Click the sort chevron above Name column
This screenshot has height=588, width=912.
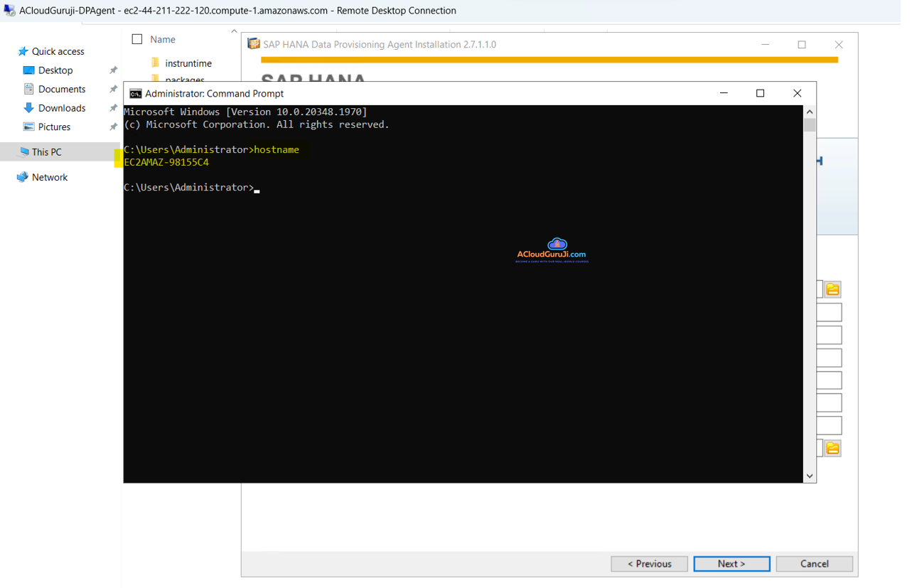click(234, 31)
